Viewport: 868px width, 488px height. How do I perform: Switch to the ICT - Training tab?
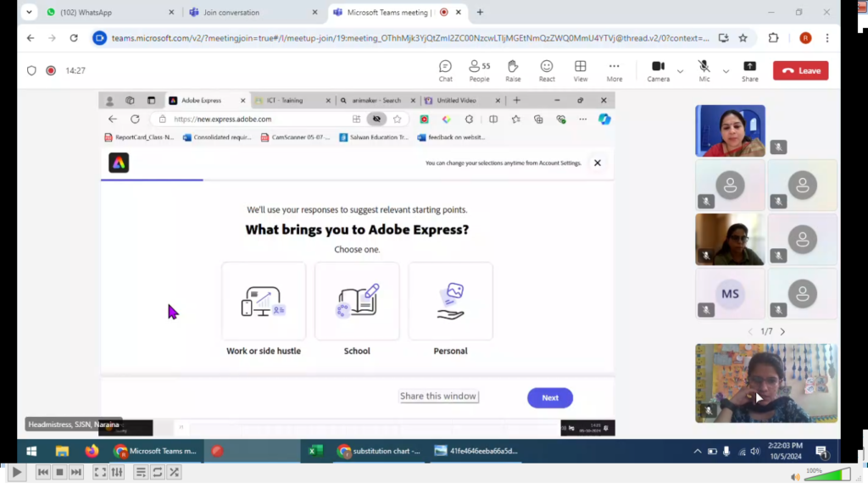coord(292,101)
